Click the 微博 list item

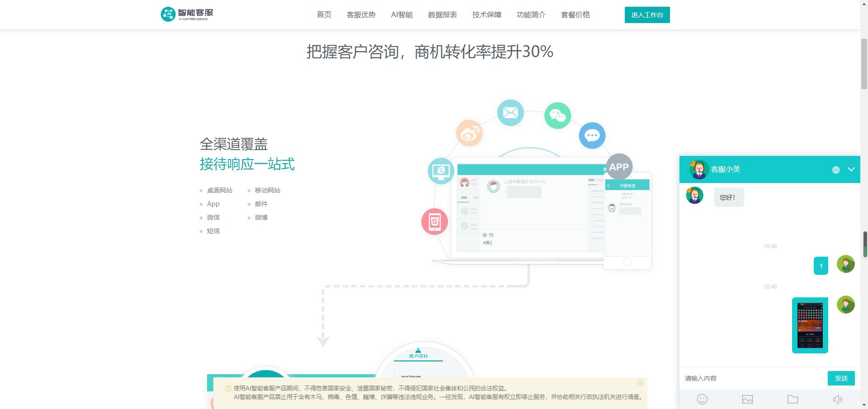point(261,217)
